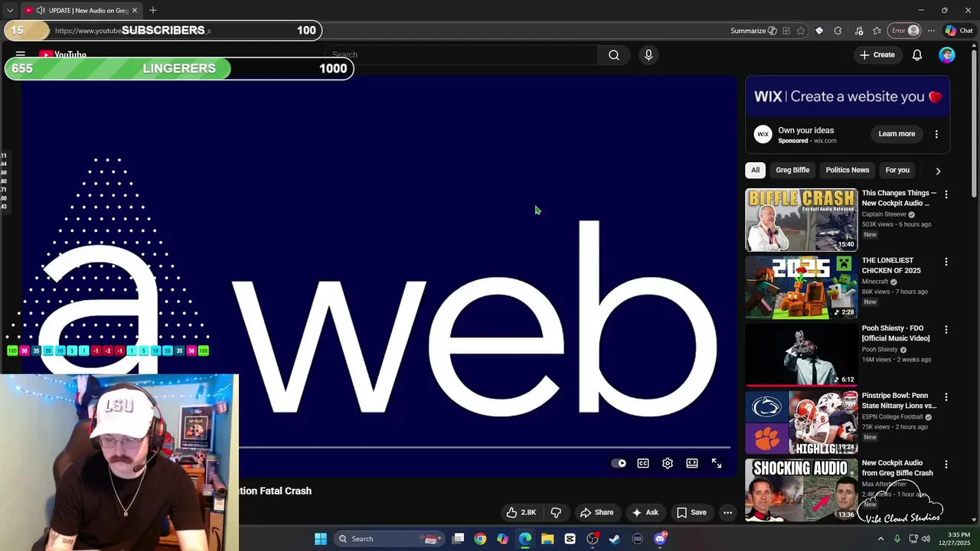Open Pooh Shiesty FDO video thumbnail

click(802, 355)
